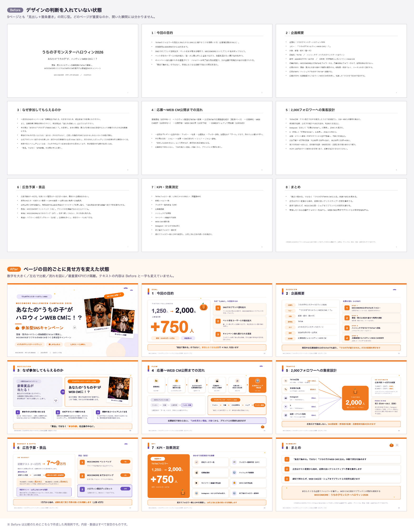The width and height of the screenshot is (414, 532).
Task: Click the clapperboard icon for 応募動画数
Action: tap(197, 473)
